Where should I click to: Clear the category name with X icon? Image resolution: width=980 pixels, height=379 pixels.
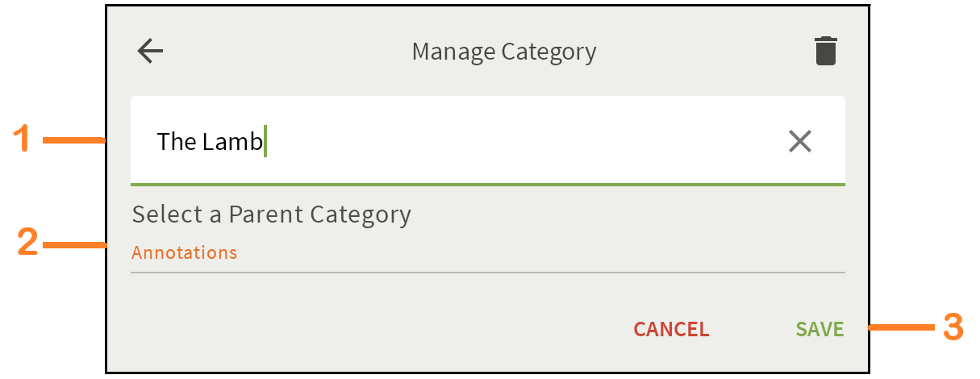pyautogui.click(x=799, y=142)
